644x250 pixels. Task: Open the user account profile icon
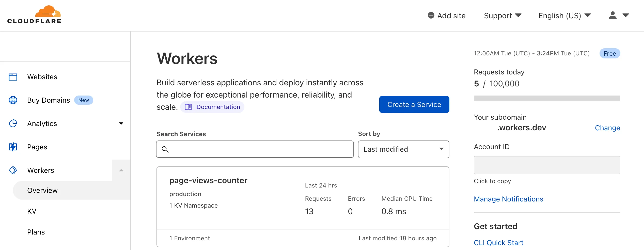click(x=612, y=15)
